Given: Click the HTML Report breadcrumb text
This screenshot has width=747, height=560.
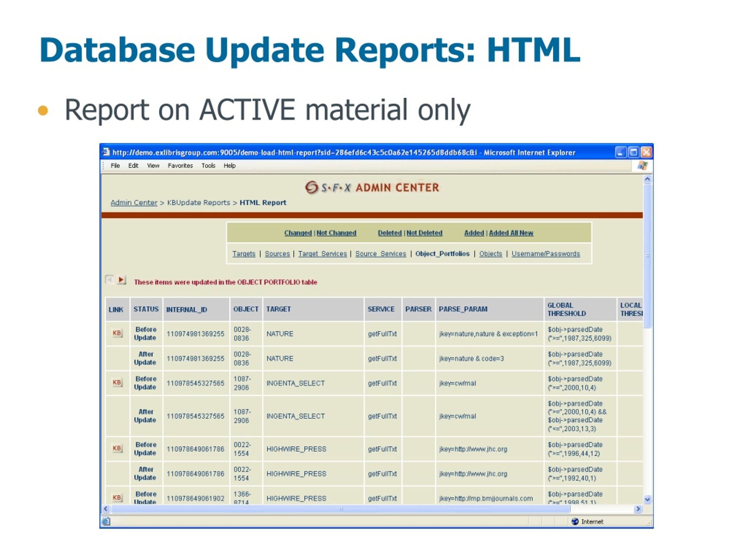Looking at the screenshot, I should [263, 202].
